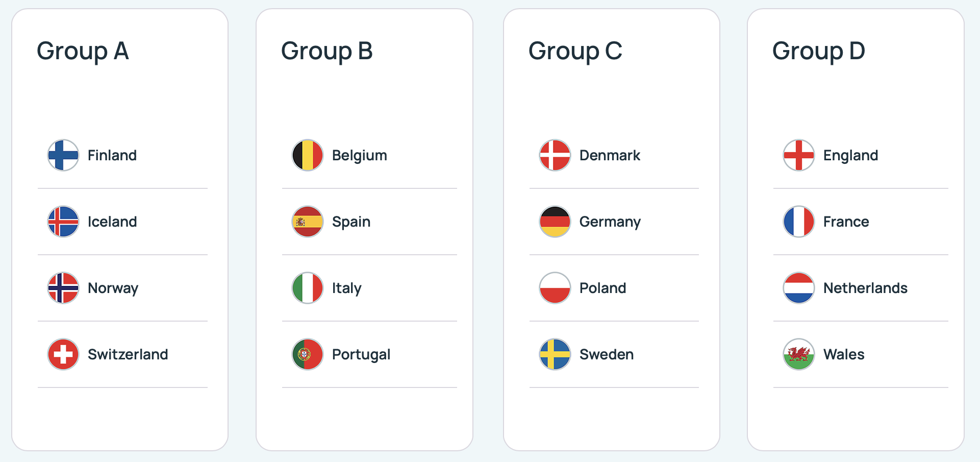Select the Iceland flag icon
This screenshot has width=980, height=462.
pos(63,222)
